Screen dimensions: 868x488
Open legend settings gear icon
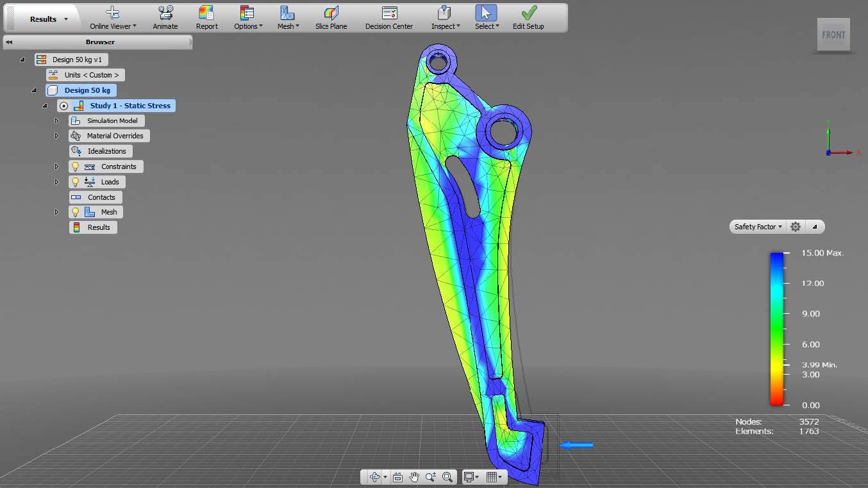(x=796, y=227)
